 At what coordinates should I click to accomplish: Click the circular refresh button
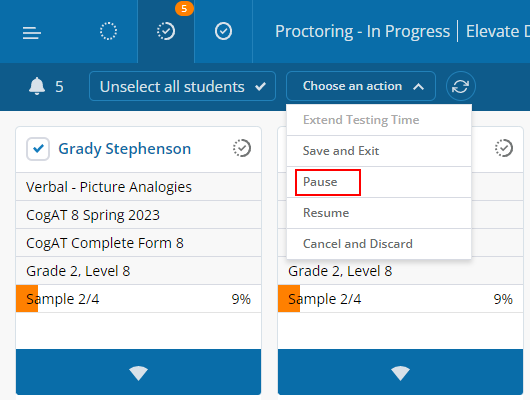(x=460, y=86)
